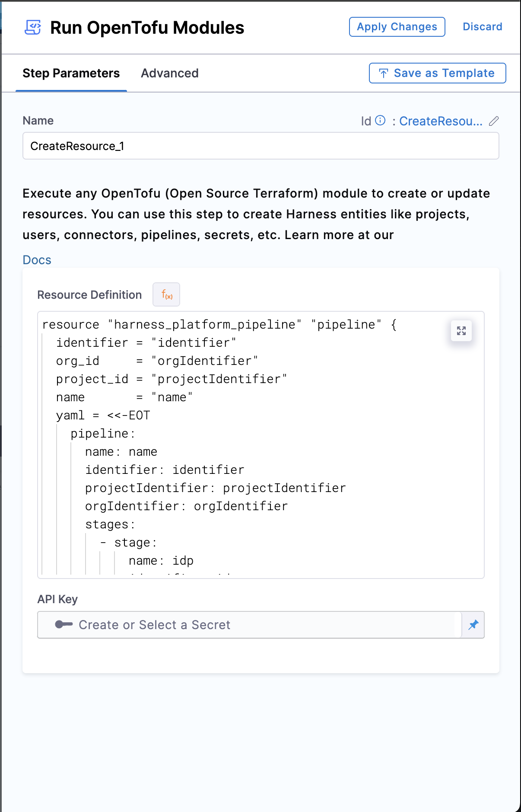Viewport: 521px width, 812px height.
Task: Expand the code editor to fullscreen
Action: (461, 331)
